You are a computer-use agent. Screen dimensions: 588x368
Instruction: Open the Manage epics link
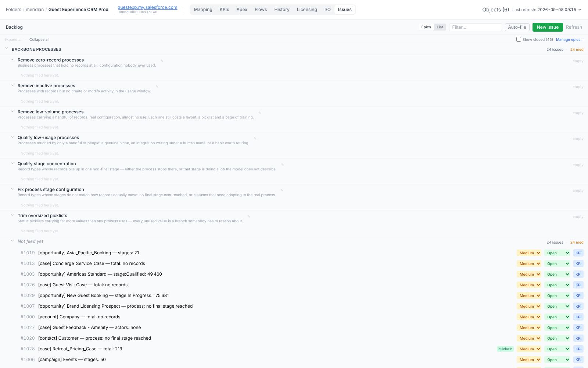coord(570,39)
